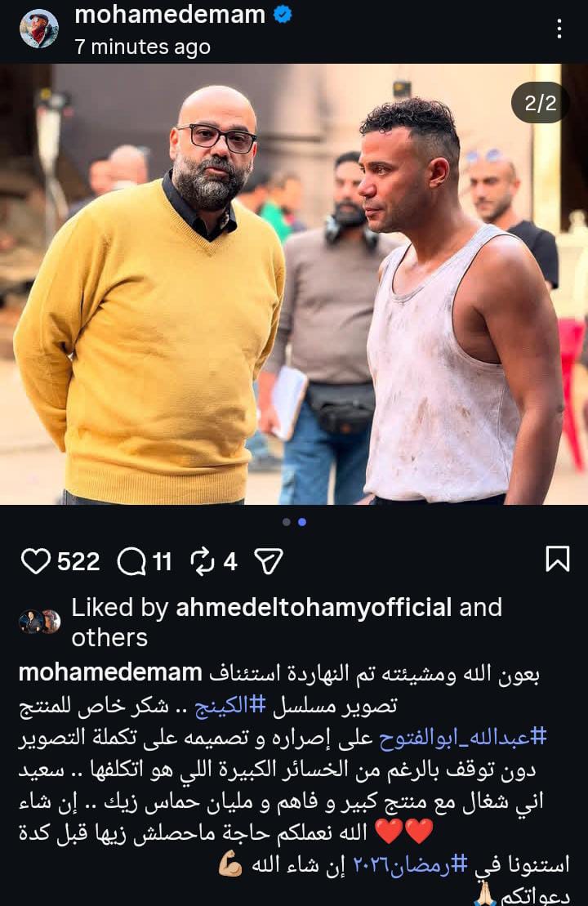588x906 pixels.
Task: View the 522 likes count
Action: click(78, 561)
